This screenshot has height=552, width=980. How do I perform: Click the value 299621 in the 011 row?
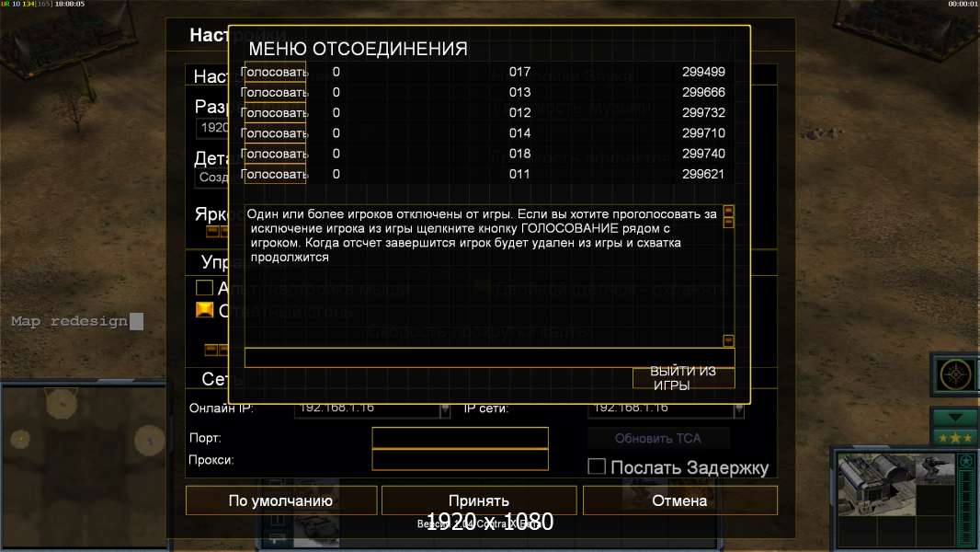point(704,175)
